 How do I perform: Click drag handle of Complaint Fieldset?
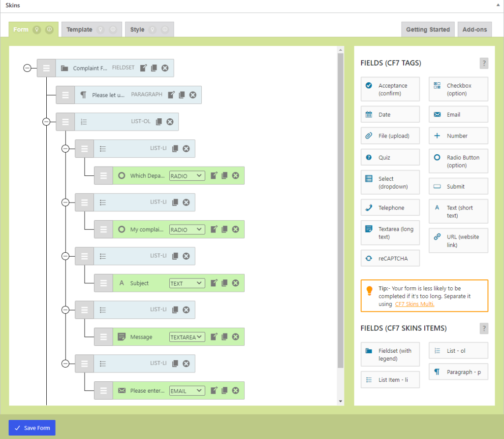[46, 68]
